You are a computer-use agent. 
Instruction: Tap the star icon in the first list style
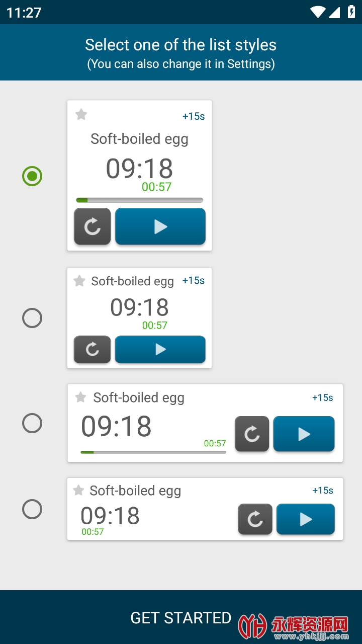81,115
